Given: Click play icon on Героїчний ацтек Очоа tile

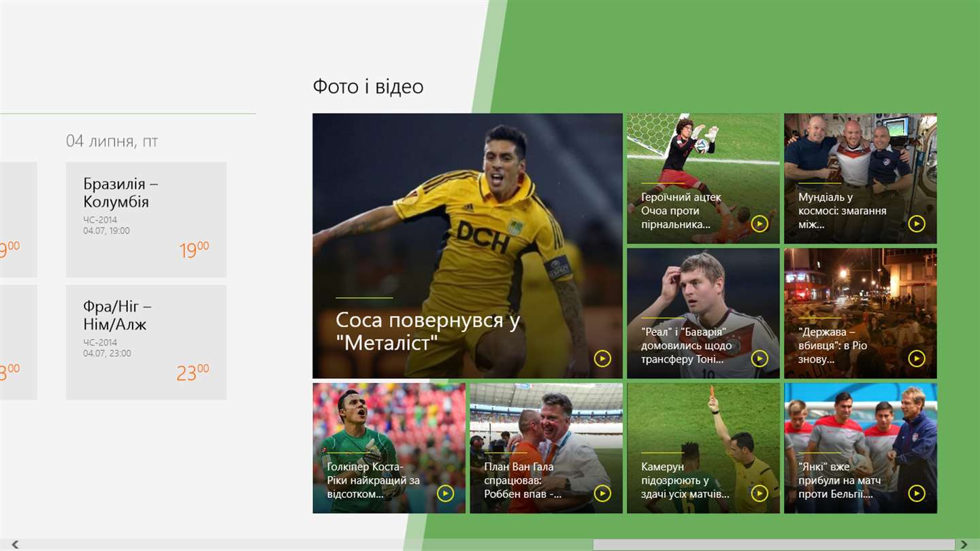Looking at the screenshot, I should point(759,224).
